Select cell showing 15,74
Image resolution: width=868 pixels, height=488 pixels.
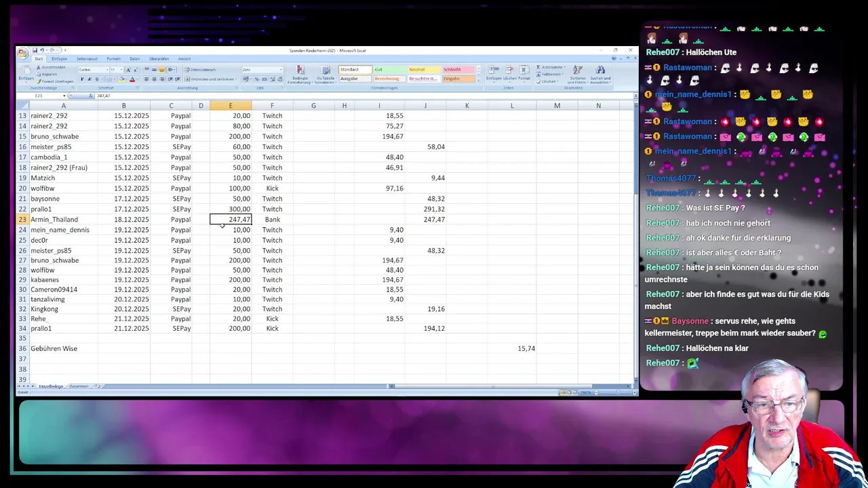coord(512,348)
